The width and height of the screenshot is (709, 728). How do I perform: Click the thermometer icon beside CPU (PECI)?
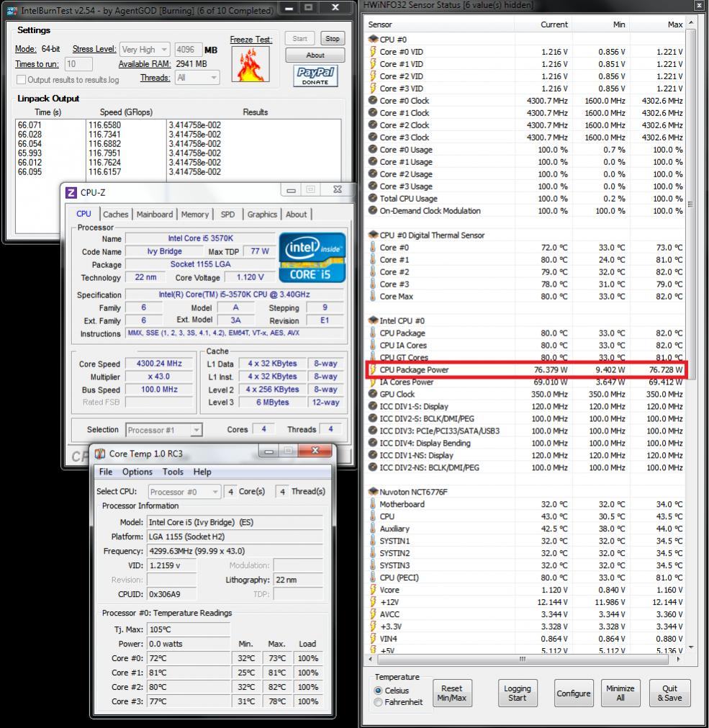coord(373,577)
